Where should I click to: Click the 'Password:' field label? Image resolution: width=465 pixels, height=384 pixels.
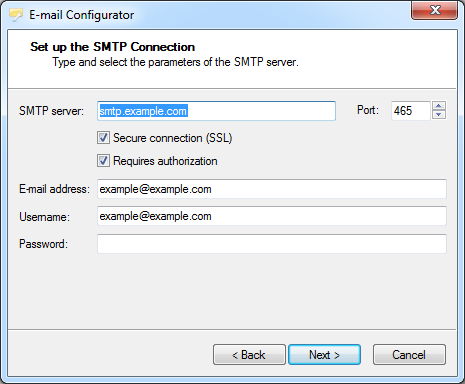[x=43, y=244]
